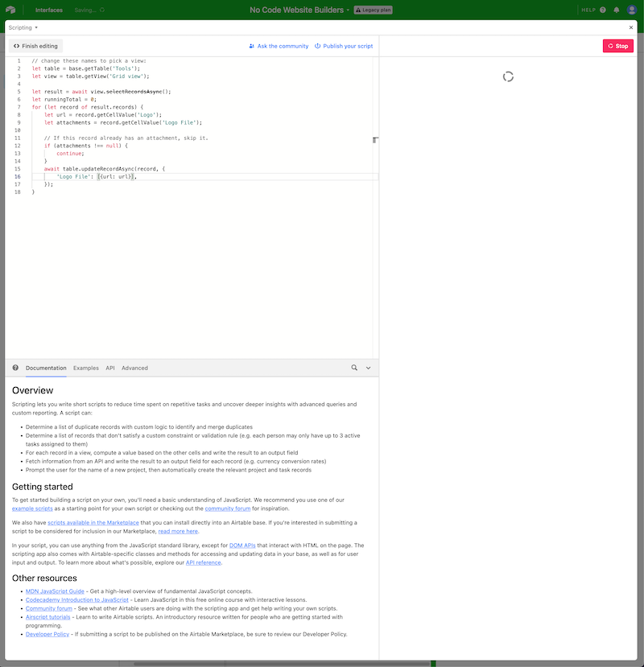
Task: Switch to the API tab
Action: tap(109, 368)
